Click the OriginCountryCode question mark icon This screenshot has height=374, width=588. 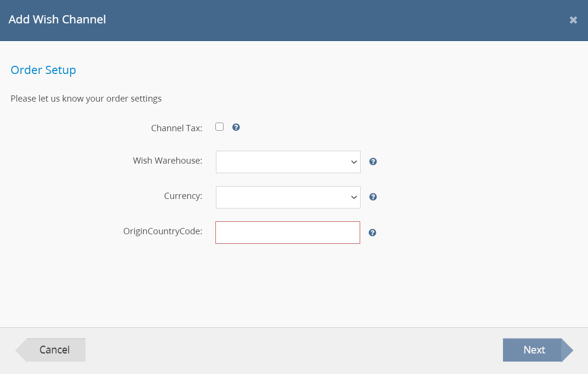[x=373, y=233]
